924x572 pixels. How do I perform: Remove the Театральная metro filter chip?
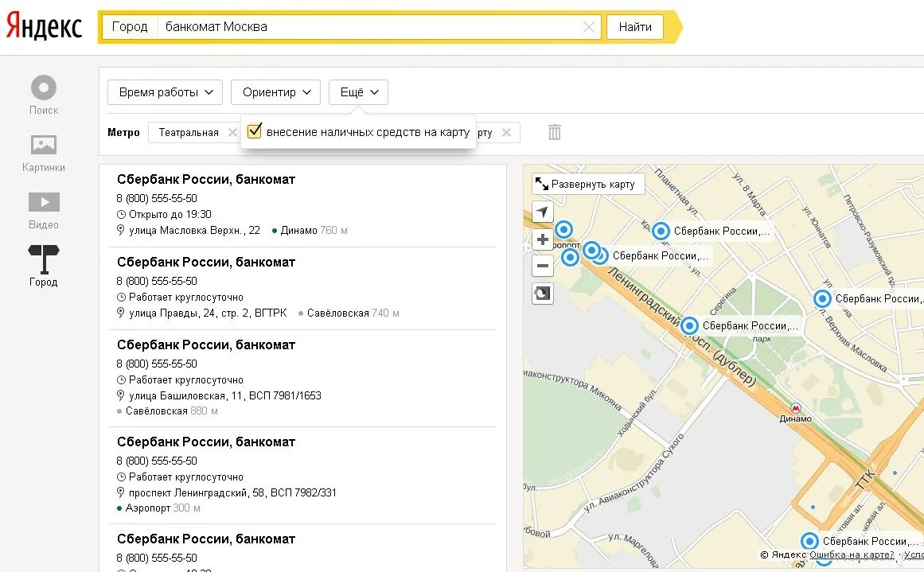[232, 133]
